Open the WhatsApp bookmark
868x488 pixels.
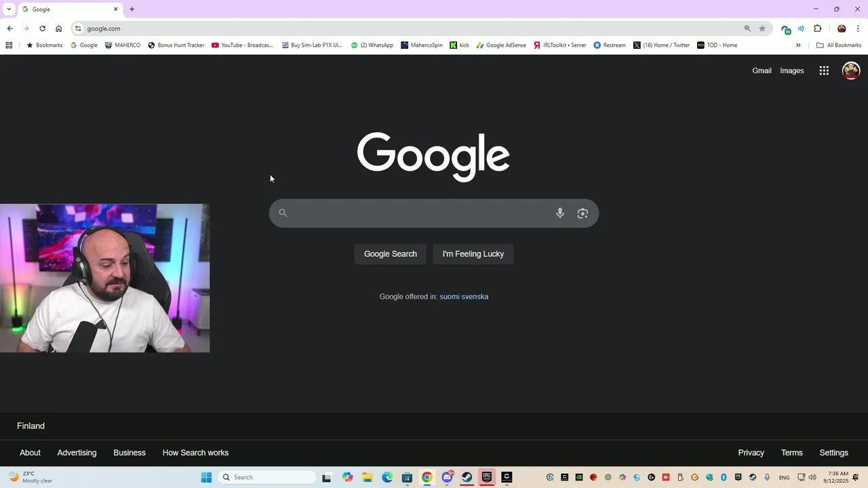[x=372, y=45]
